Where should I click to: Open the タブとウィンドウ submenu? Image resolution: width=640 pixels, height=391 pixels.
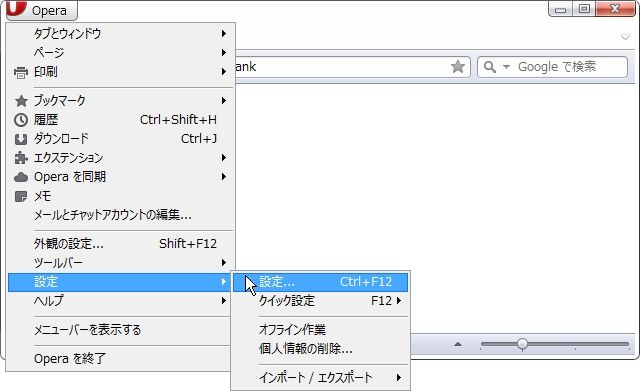pyautogui.click(x=121, y=33)
